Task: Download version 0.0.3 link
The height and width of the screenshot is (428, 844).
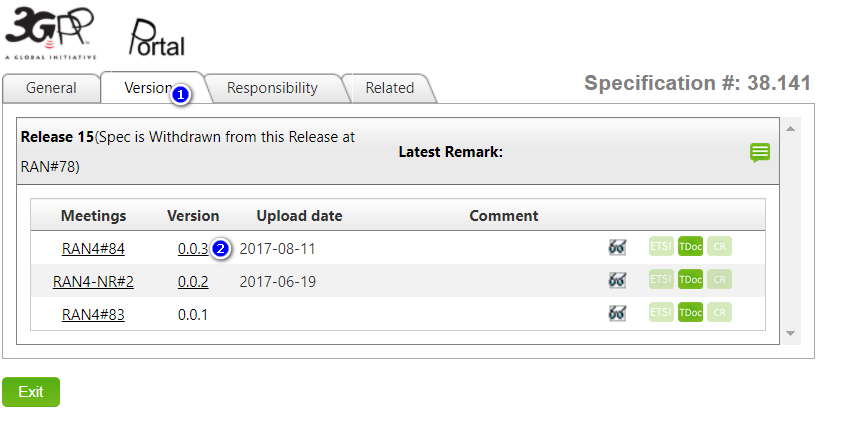Action: pyautogui.click(x=192, y=249)
